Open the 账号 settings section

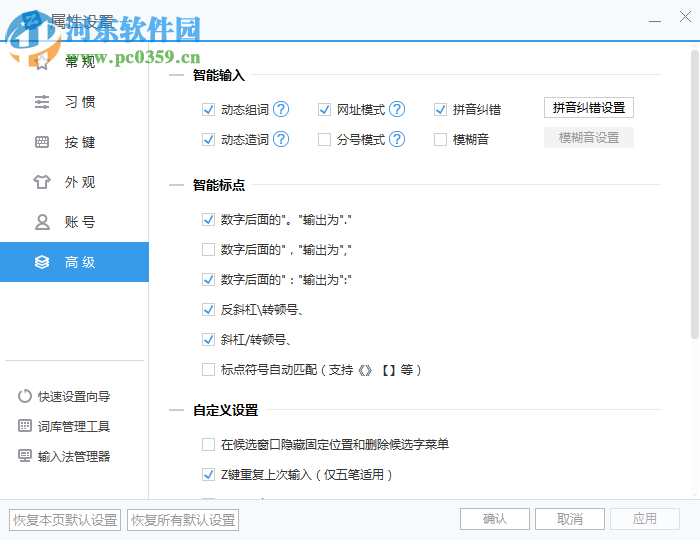74,222
